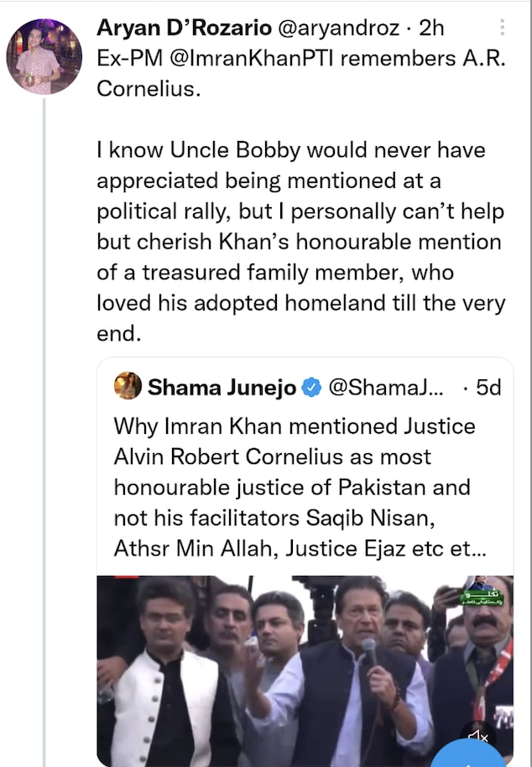Click the blue verified badge
The height and width of the screenshot is (767, 532).
point(310,387)
